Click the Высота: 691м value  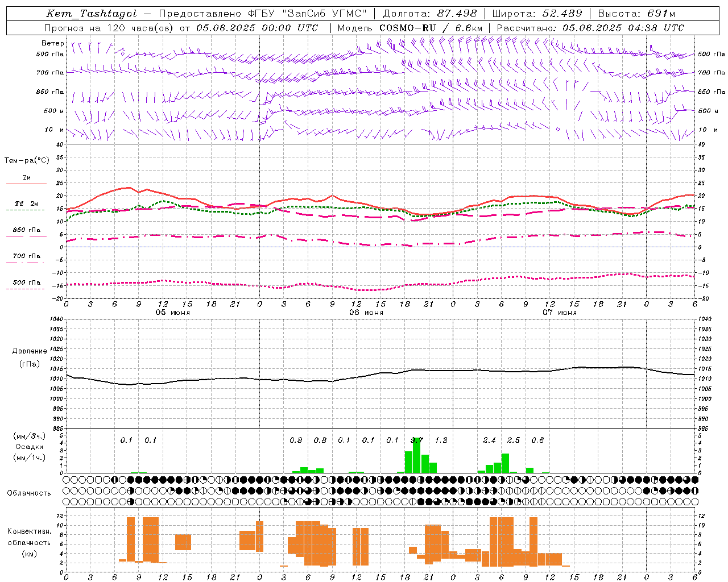pyautogui.click(x=636, y=14)
